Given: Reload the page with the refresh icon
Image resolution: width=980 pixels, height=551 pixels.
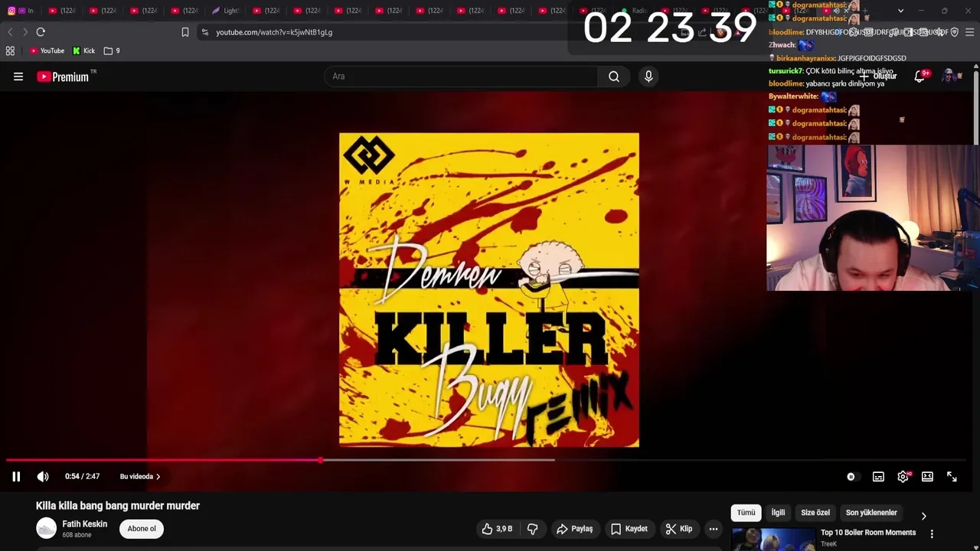Looking at the screenshot, I should [x=41, y=32].
